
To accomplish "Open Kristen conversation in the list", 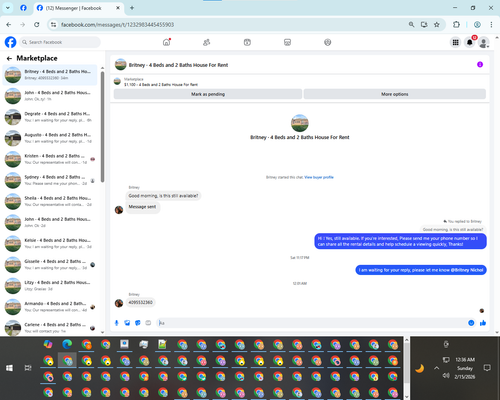I will coord(50,159).
